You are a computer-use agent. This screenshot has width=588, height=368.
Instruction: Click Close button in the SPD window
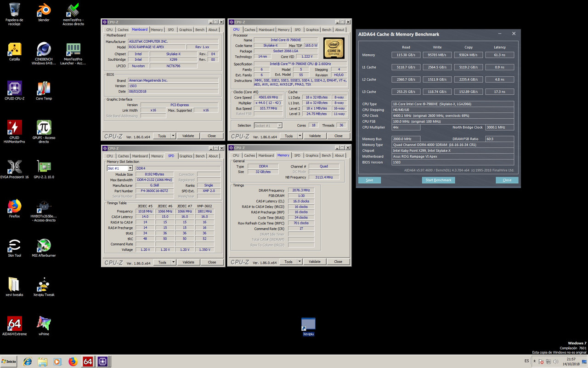tap(212, 262)
